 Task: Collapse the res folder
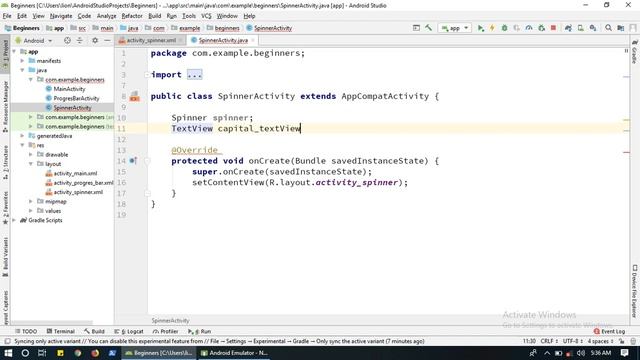(x=22, y=145)
